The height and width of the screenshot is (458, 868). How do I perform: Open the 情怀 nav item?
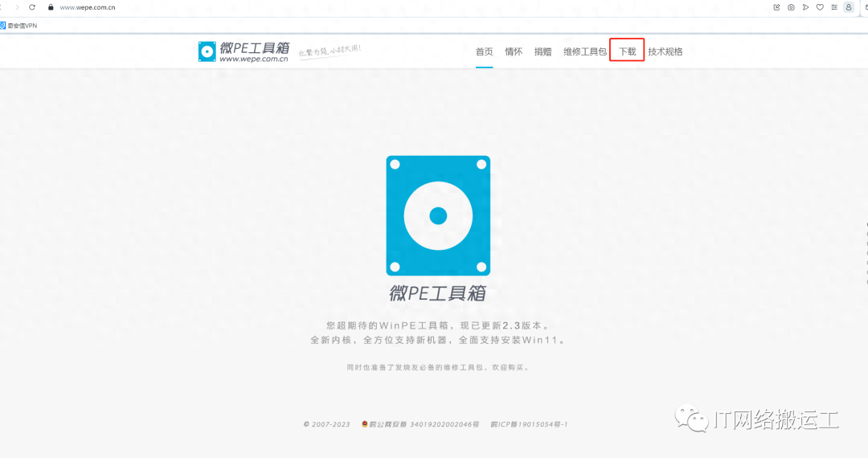(514, 51)
